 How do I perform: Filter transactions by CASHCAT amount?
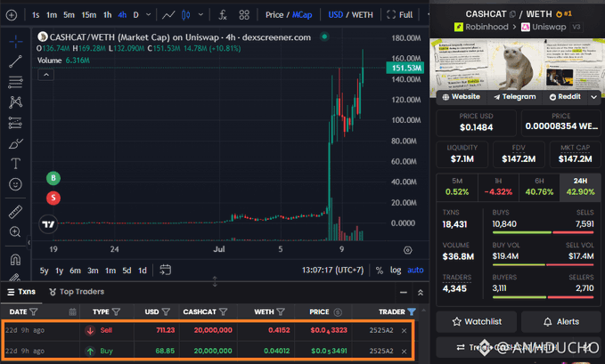223,311
